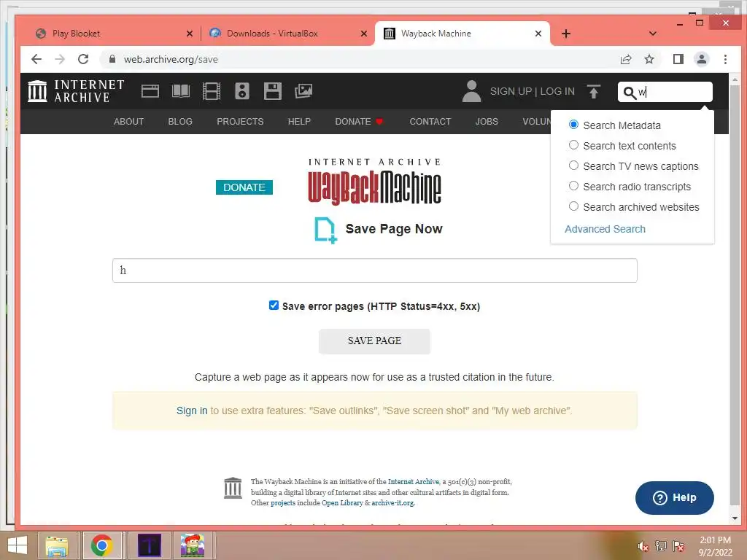Screen dimensions: 747x560
Task: Open the Internet Archive home logo
Action: click(76, 91)
